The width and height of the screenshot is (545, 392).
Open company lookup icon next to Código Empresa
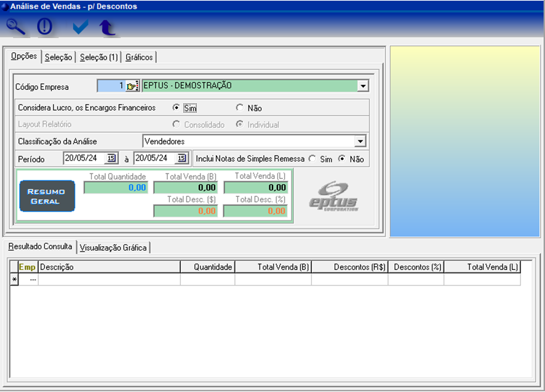pos(133,86)
